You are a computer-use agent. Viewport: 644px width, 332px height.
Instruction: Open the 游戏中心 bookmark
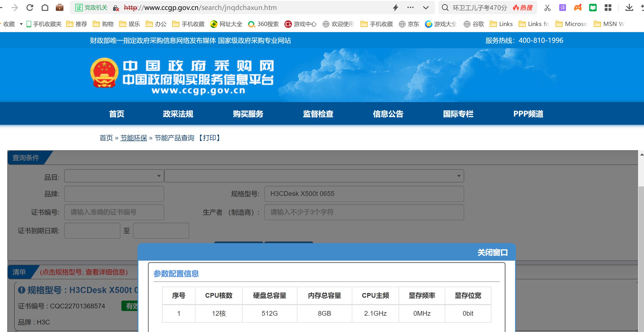coord(301,24)
